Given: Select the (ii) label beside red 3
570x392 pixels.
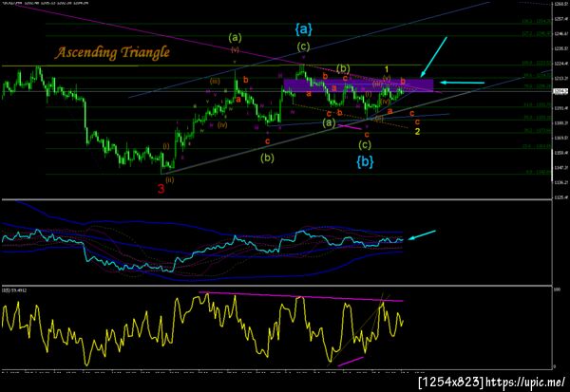Looking at the screenshot, I should (170, 179).
